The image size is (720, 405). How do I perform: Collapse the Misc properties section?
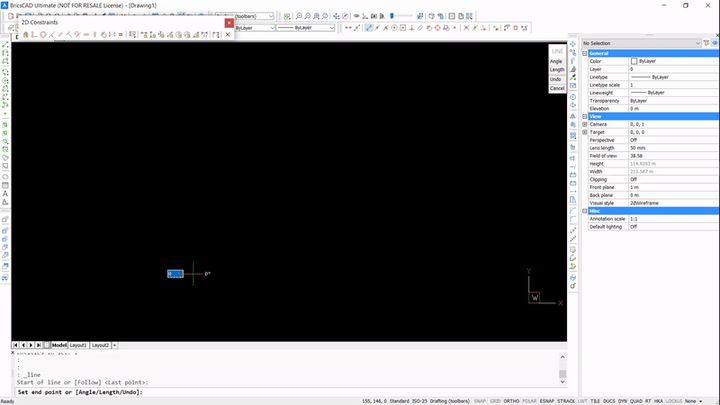(585, 211)
